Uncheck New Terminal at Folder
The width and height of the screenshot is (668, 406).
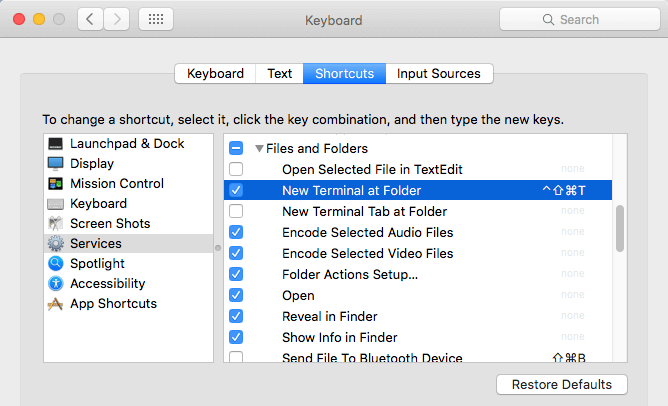coord(236,190)
